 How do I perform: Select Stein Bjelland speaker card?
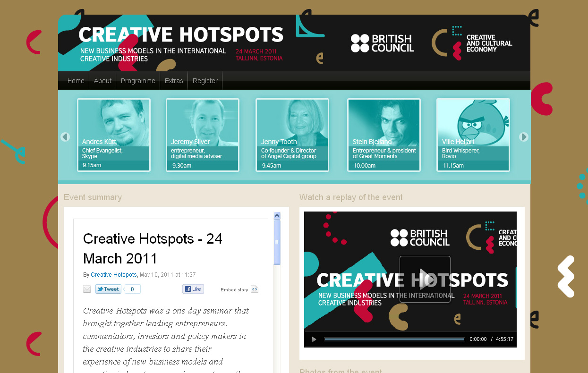click(384, 135)
